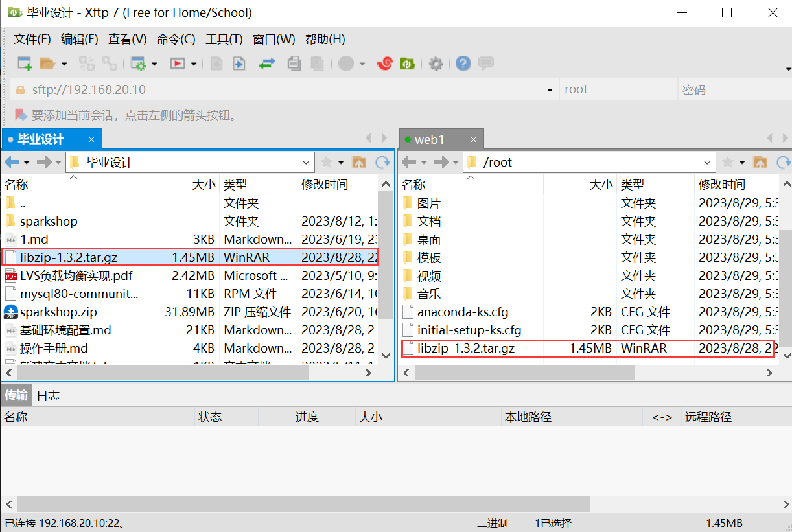Refresh the remote /root pane
Viewport: 792px width, 532px height.
click(783, 162)
